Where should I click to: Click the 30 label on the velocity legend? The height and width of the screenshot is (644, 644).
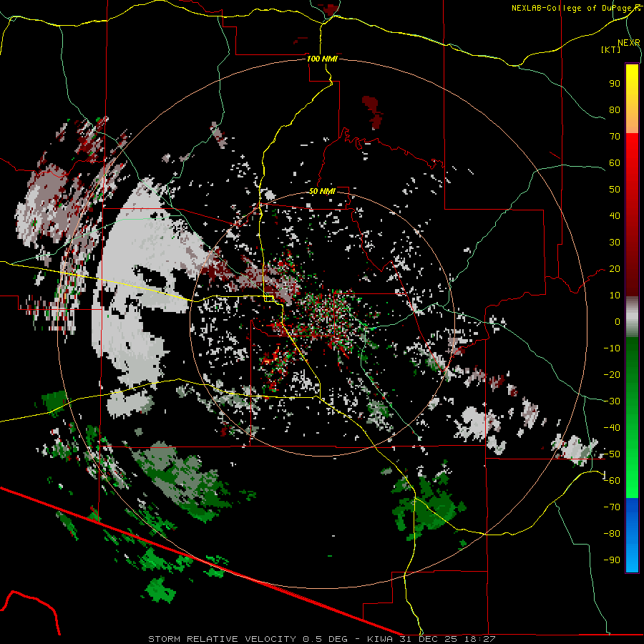[615, 243]
